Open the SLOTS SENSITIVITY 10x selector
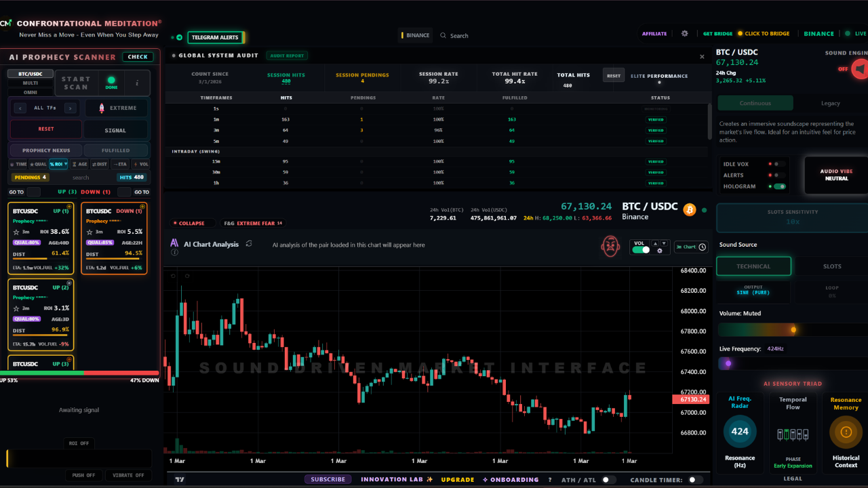 (x=792, y=217)
